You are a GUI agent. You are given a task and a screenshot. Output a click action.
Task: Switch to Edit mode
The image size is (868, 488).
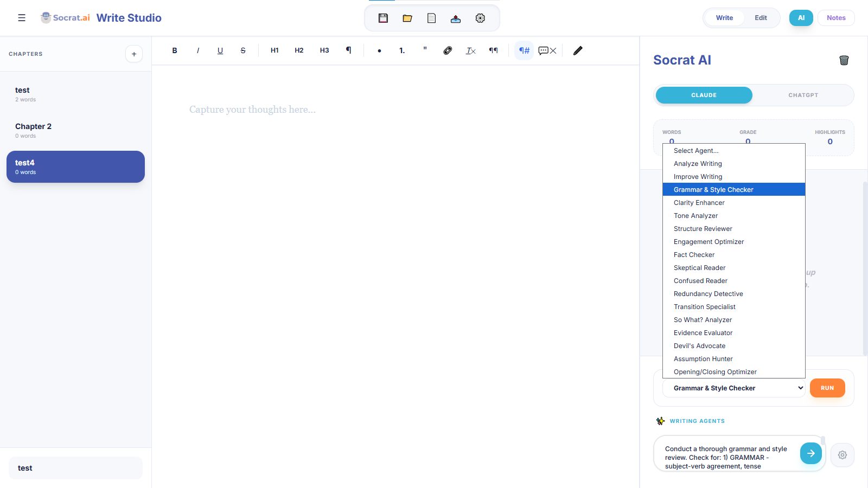point(761,18)
